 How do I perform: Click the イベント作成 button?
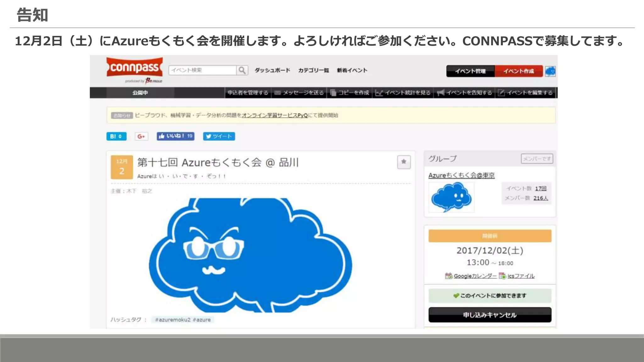pos(519,71)
